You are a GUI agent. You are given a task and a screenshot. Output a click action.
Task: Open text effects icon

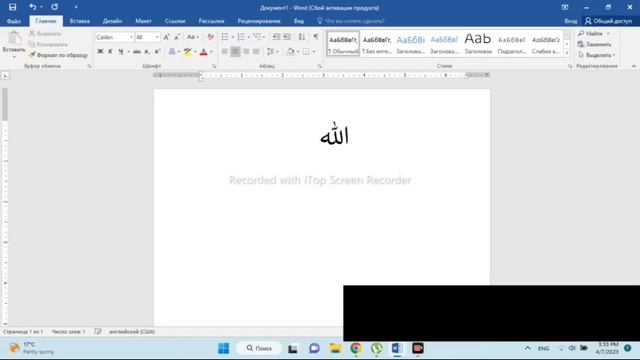pos(172,51)
